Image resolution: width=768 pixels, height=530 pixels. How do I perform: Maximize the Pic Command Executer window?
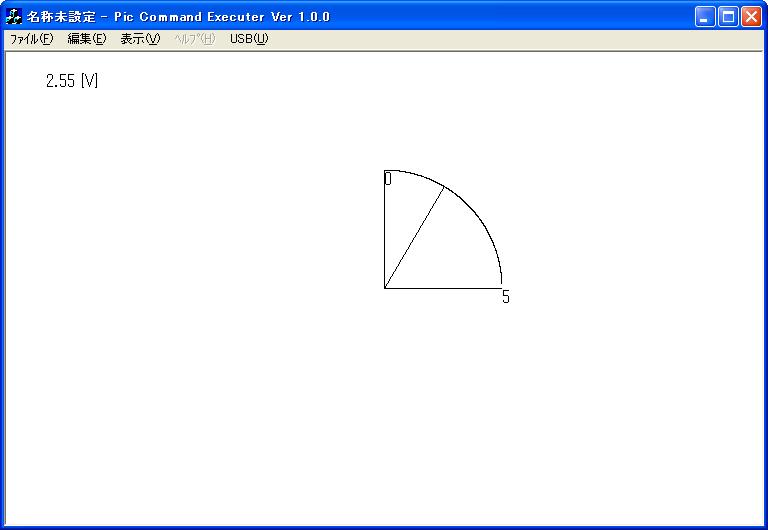[728, 16]
